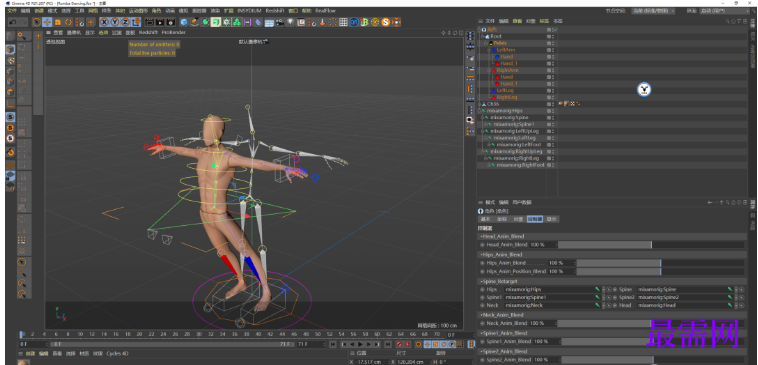Click the orange S plugin icon
The image size is (758, 365).
tap(386, 22)
